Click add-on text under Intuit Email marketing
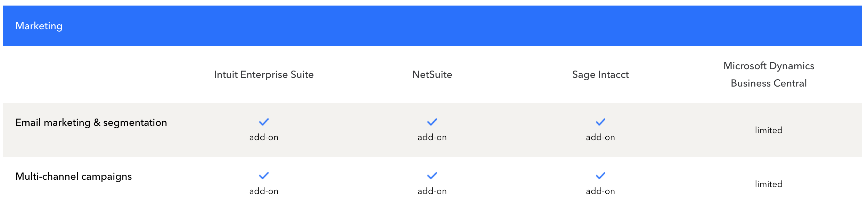Image resolution: width=868 pixels, height=219 pixels. tap(264, 137)
